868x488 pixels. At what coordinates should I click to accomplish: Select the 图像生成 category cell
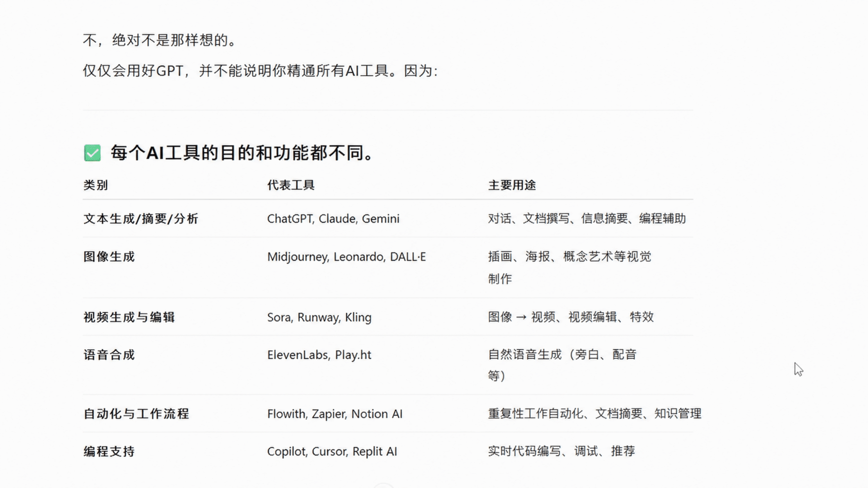pyautogui.click(x=109, y=257)
